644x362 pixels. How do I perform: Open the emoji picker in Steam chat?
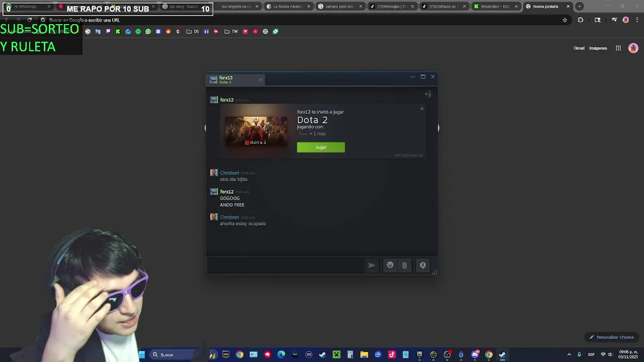coord(390,265)
